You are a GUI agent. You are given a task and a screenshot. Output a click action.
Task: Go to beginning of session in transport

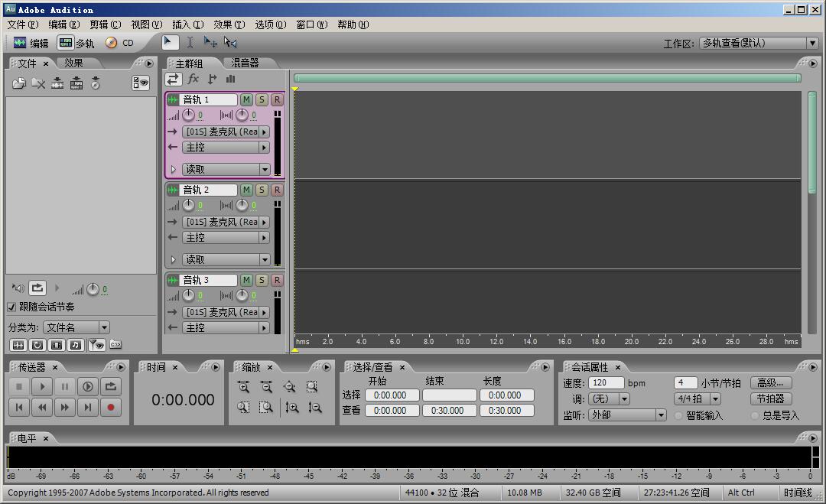click(19, 407)
